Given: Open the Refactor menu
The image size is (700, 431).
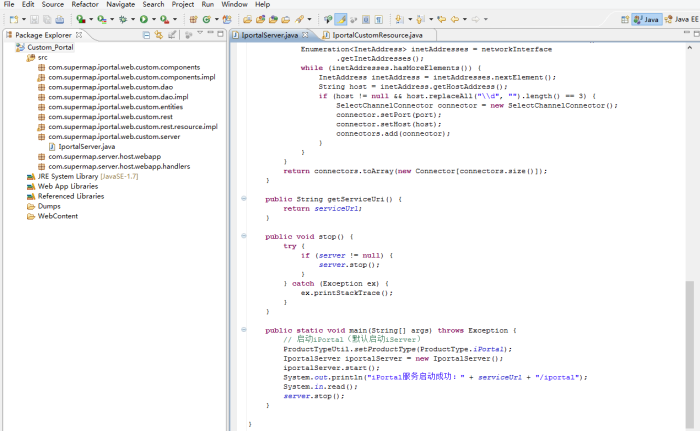Looking at the screenshot, I should [x=85, y=5].
